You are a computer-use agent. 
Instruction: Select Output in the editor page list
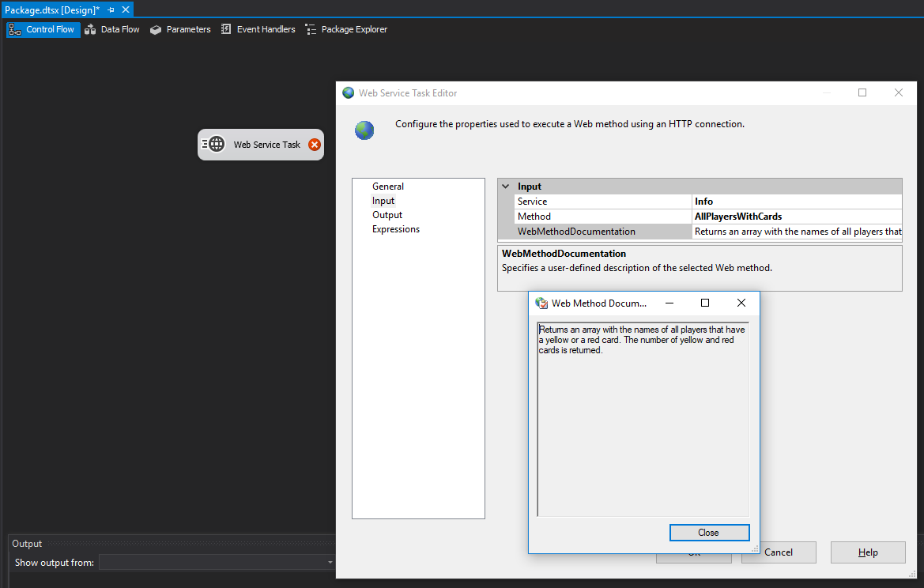387,215
